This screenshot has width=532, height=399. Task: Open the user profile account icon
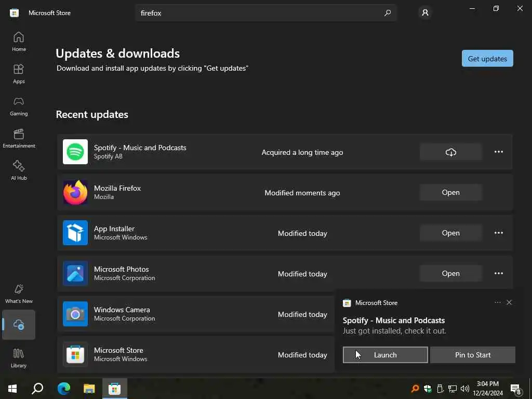(x=425, y=12)
